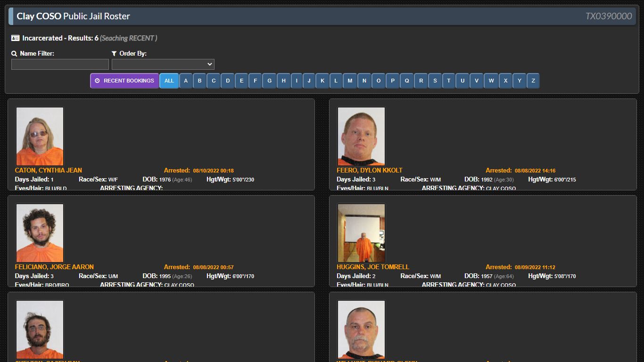644x362 pixels.
Task: Click the name CATON, CYNTHIA JEAN
Action: pyautogui.click(x=49, y=170)
